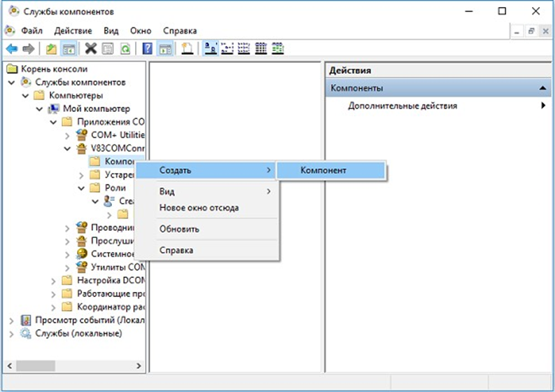Image resolution: width=555 pixels, height=392 pixels.
Task: Click the Services gear icon in tree
Action: (x=26, y=334)
